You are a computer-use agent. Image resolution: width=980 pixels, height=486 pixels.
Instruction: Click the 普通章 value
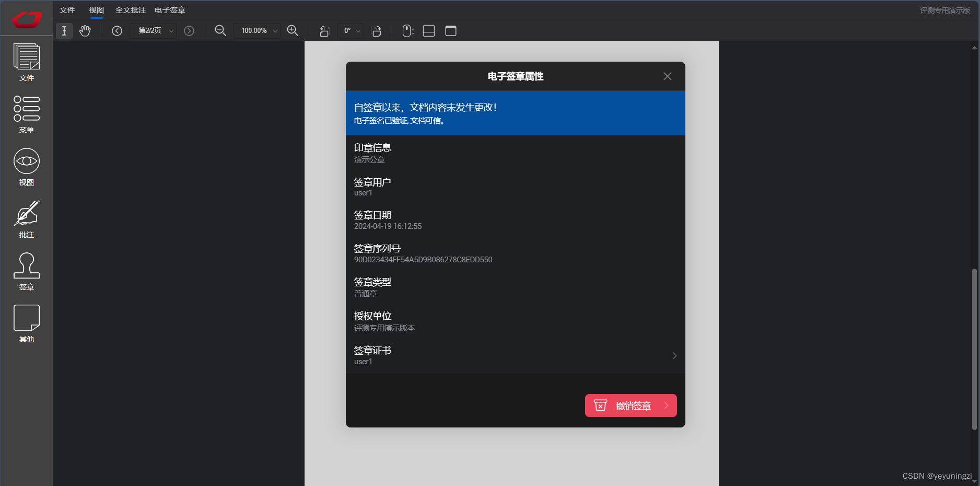click(366, 294)
